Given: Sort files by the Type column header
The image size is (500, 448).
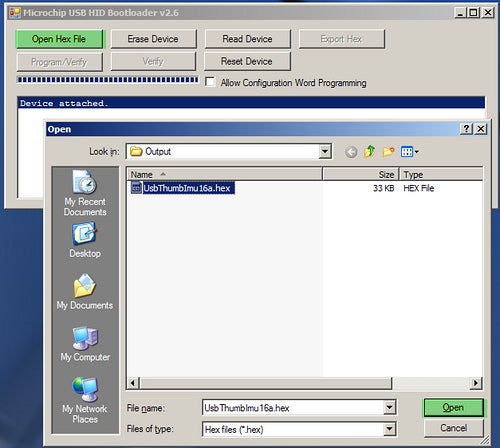Looking at the screenshot, I should pos(441,174).
